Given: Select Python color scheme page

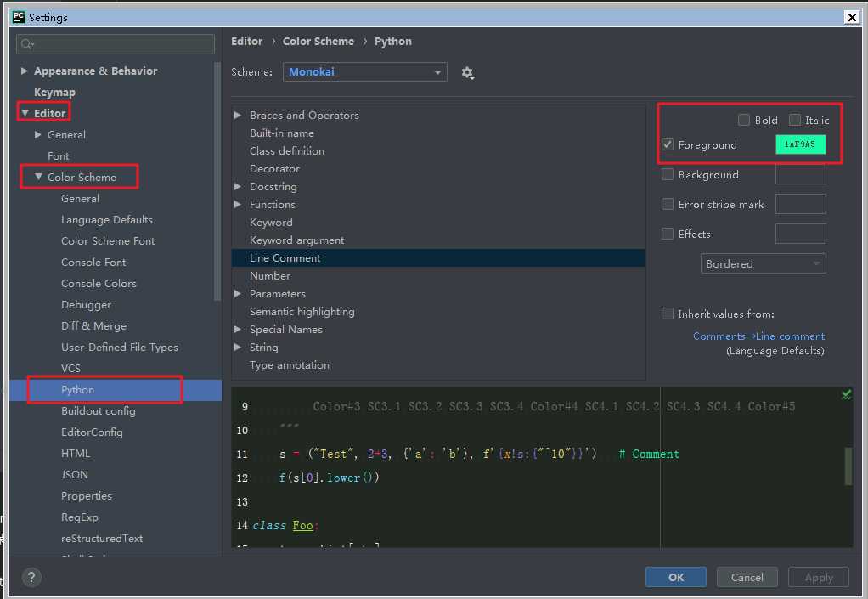Looking at the screenshot, I should (77, 390).
